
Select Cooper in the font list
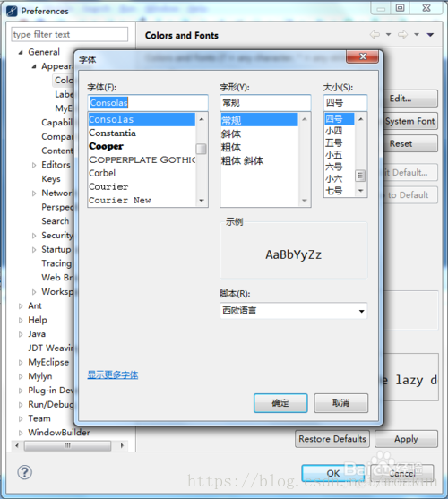coord(142,146)
